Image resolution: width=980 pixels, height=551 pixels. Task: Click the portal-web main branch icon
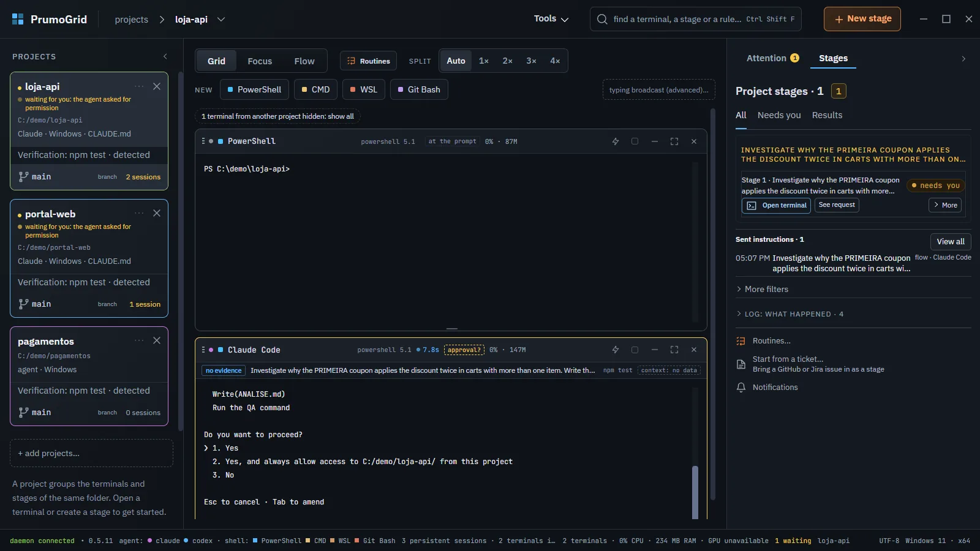pos(23,304)
